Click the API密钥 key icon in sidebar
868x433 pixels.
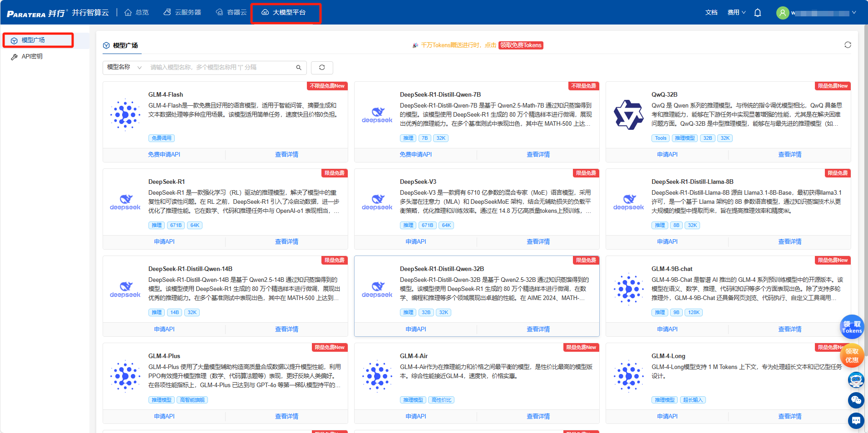coord(14,57)
